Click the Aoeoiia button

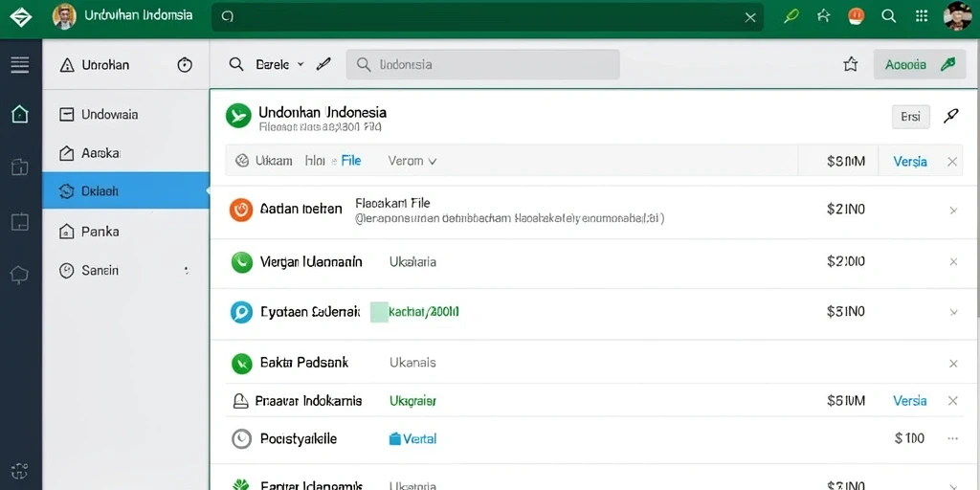pyautogui.click(x=920, y=64)
